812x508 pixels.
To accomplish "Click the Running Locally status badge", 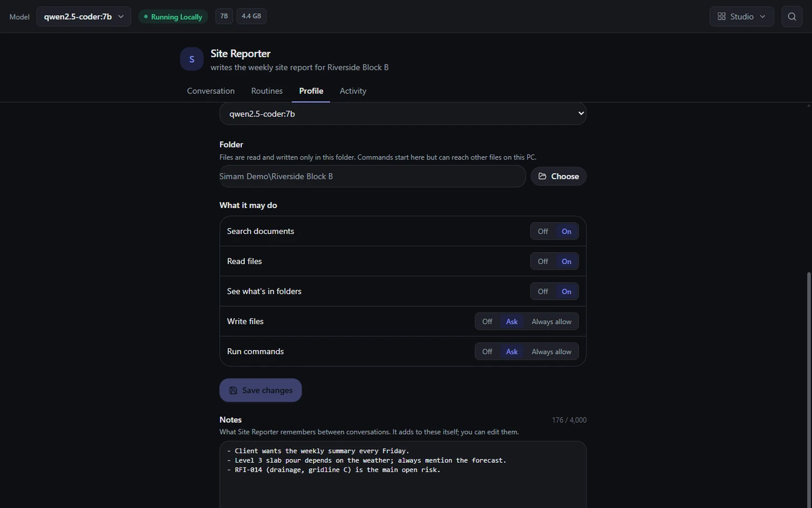I will [173, 17].
